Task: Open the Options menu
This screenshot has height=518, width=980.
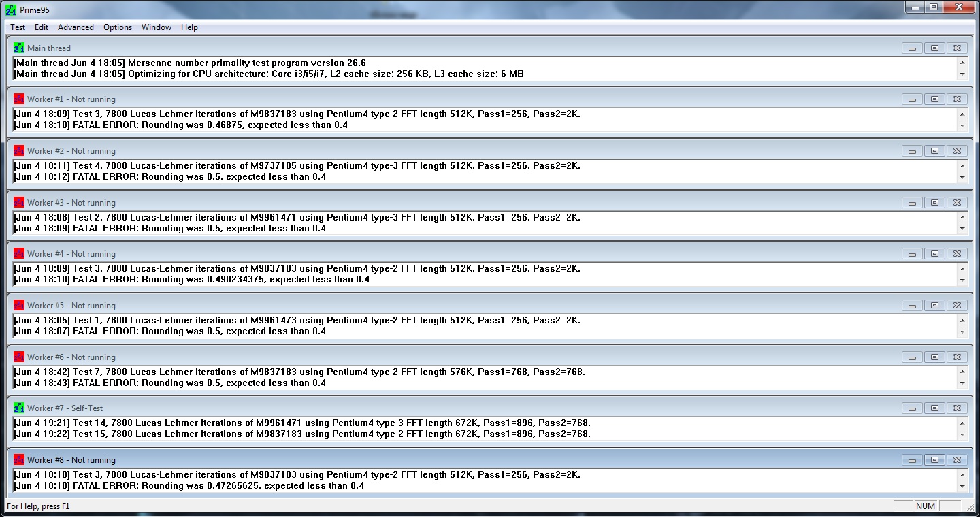Action: tap(118, 27)
